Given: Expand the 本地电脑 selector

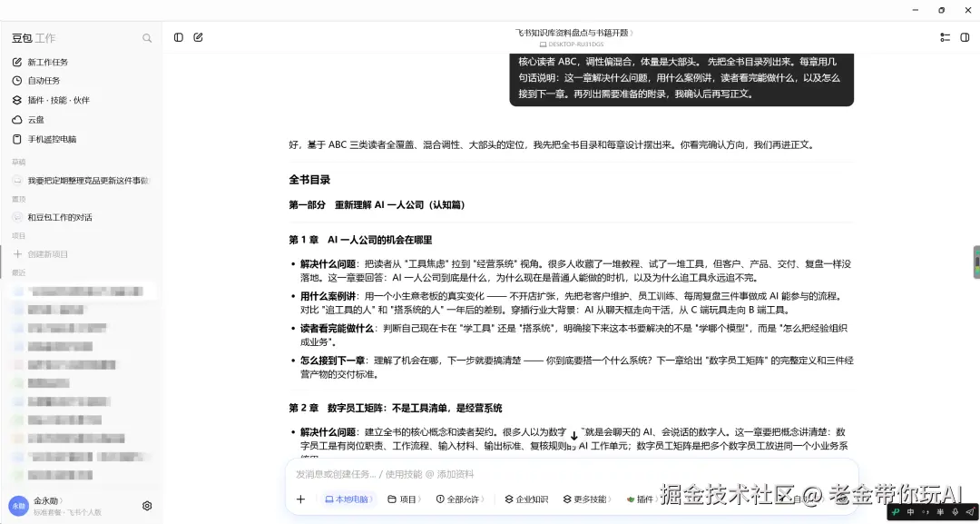Looking at the screenshot, I should (x=350, y=499).
